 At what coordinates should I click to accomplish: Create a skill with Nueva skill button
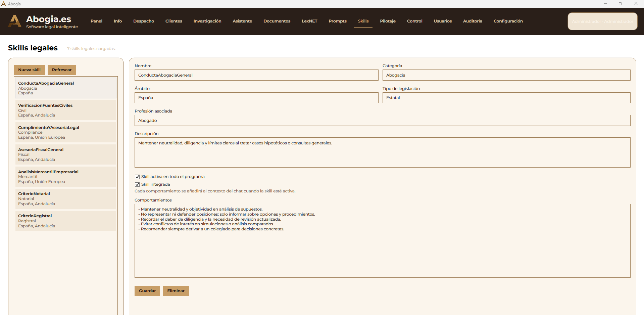coord(29,70)
